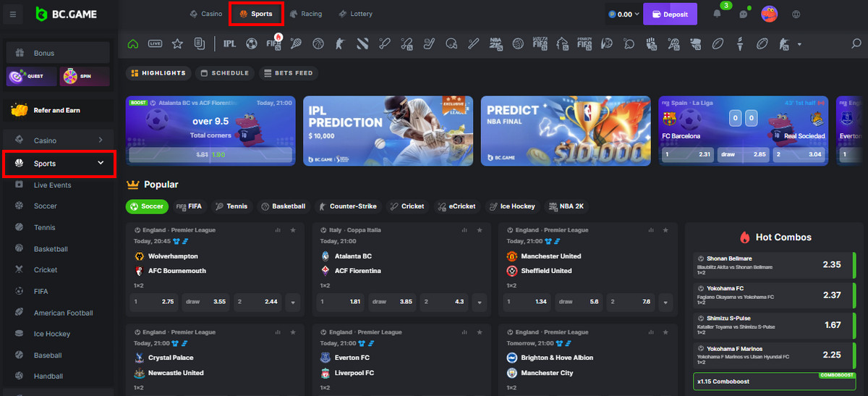
Task: Bet on Atalanta BC win odds 1.81
Action: 341,302
